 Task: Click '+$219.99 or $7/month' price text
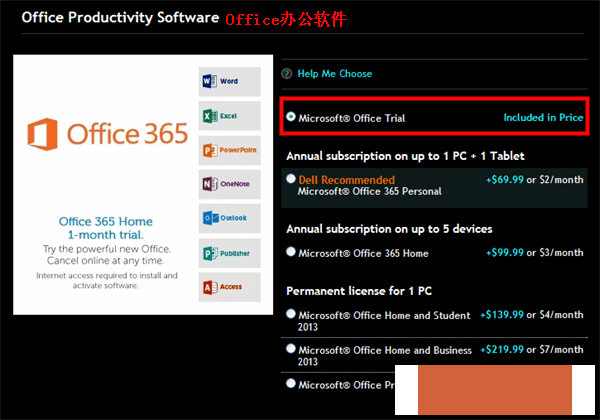[x=532, y=350]
